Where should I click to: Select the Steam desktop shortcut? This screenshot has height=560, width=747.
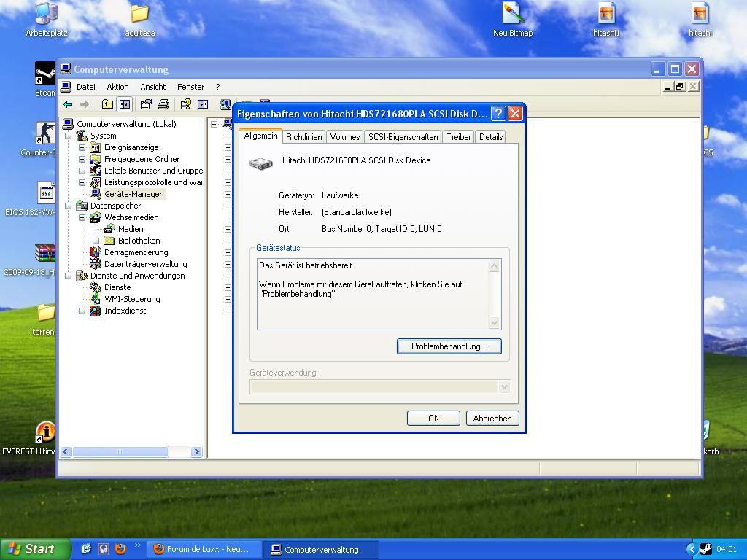pos(44,79)
